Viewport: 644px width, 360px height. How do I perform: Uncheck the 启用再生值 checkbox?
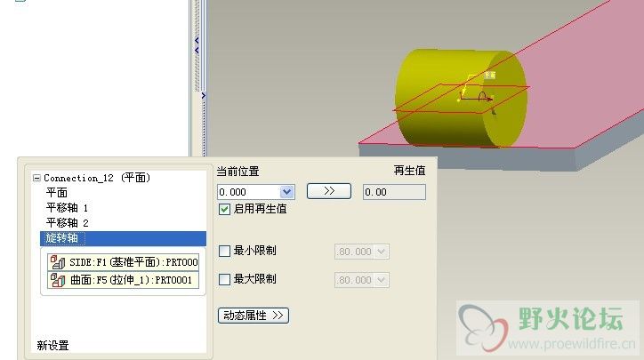pyautogui.click(x=224, y=210)
